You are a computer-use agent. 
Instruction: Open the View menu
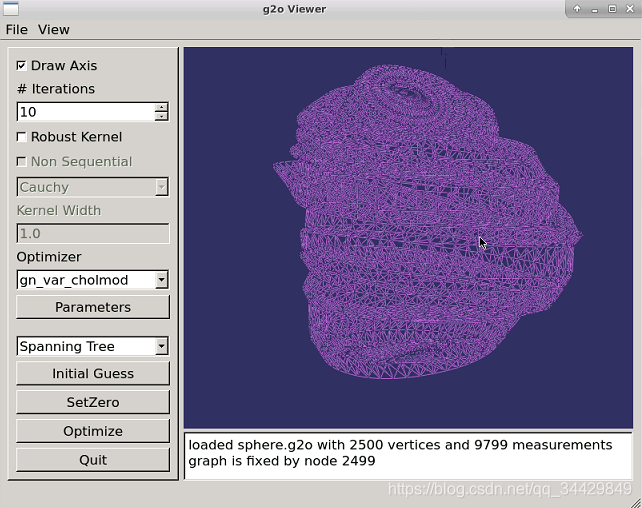[x=54, y=30]
